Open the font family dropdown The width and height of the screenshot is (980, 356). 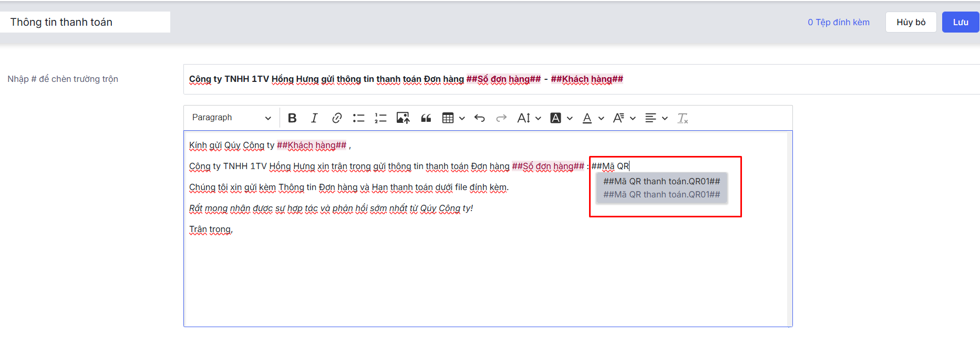click(x=624, y=118)
